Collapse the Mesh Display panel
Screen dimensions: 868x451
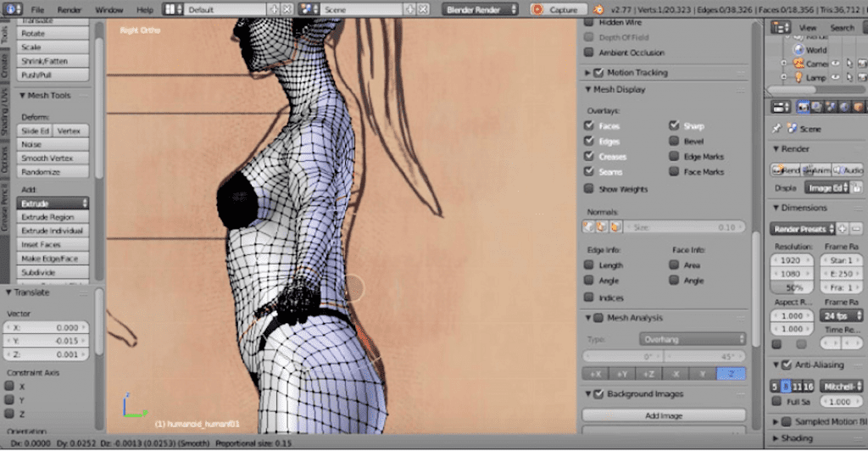587,89
